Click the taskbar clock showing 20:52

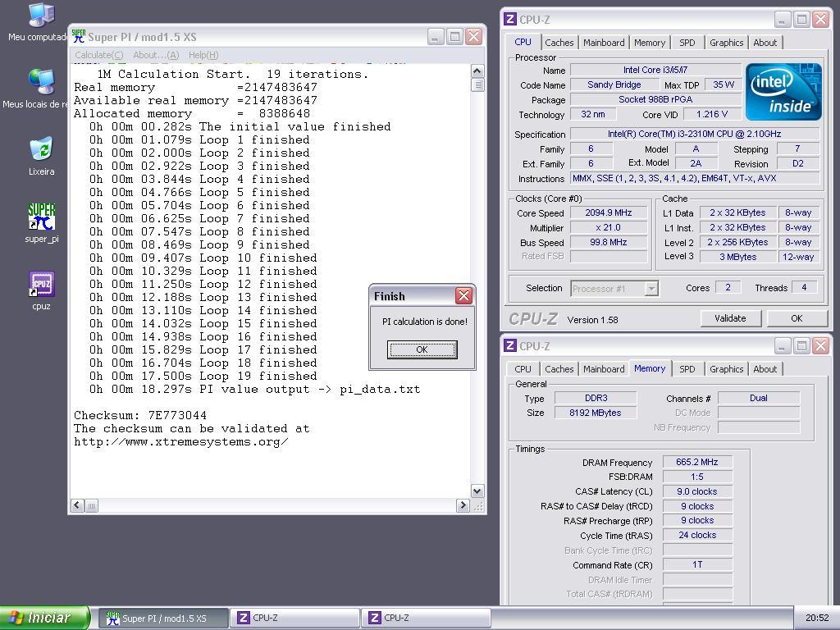coord(816,619)
